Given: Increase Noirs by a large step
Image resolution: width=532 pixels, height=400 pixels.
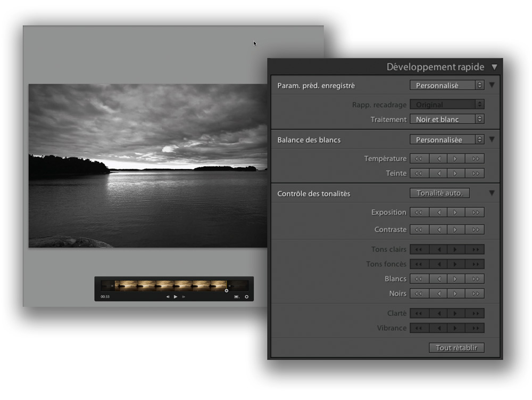Looking at the screenshot, I should pos(475,293).
